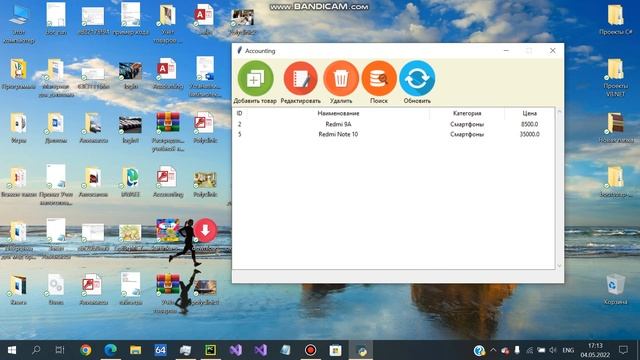Click the blue Обновить refresh icon
This screenshot has width=640, height=360.
[417, 78]
